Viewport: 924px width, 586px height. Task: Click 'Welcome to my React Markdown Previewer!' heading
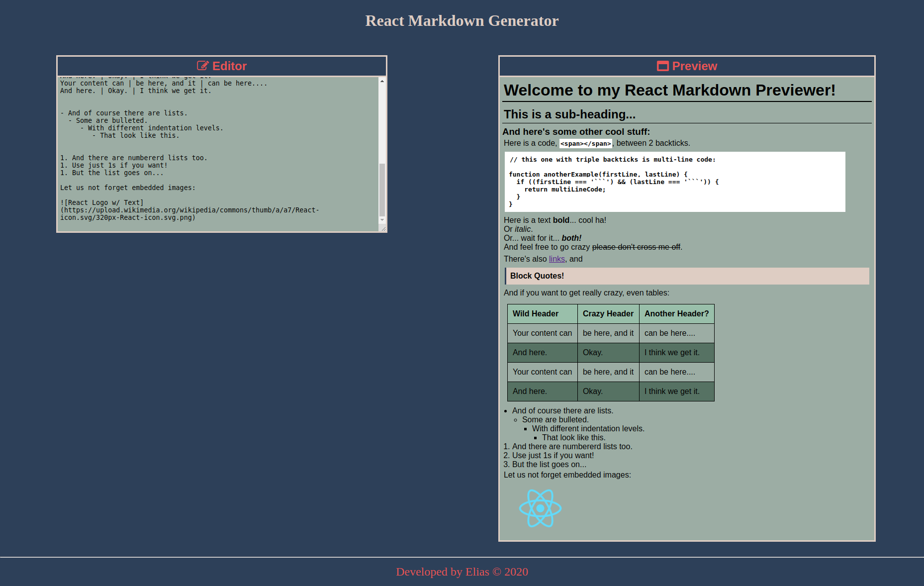coord(669,90)
